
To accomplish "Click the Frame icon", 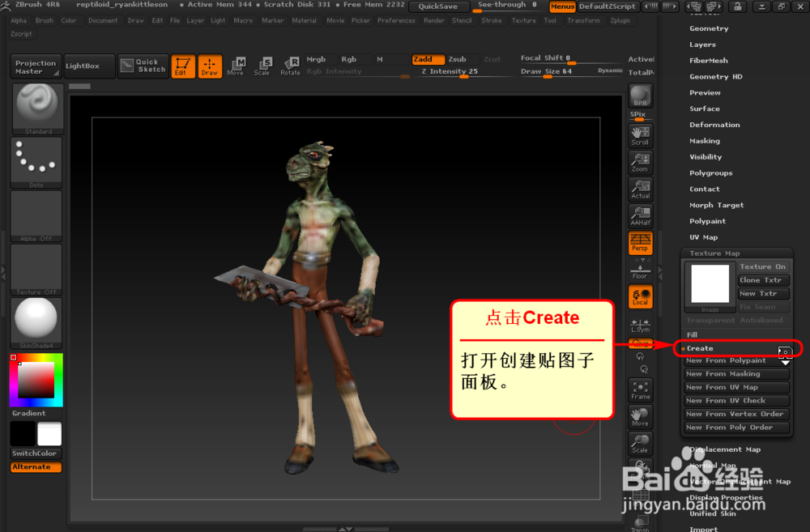I will coord(641,390).
